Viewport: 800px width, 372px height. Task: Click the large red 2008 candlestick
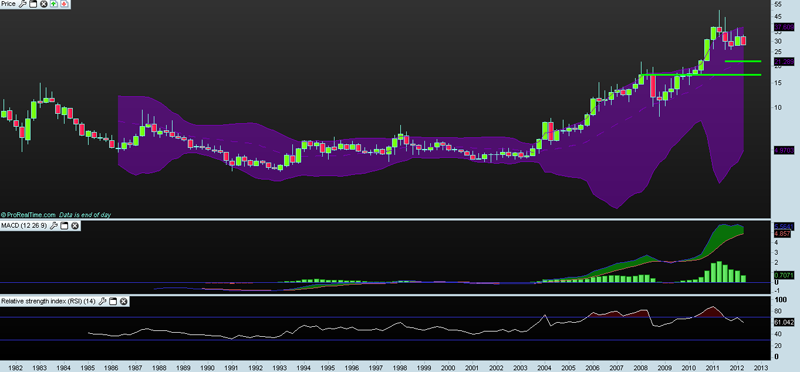pos(652,87)
